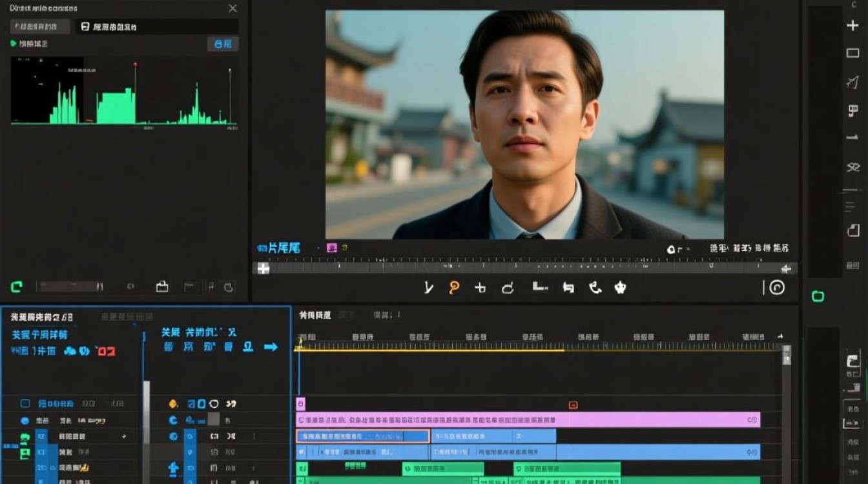
Task: Click the blue cloud icon in the project panel
Action: [70, 351]
